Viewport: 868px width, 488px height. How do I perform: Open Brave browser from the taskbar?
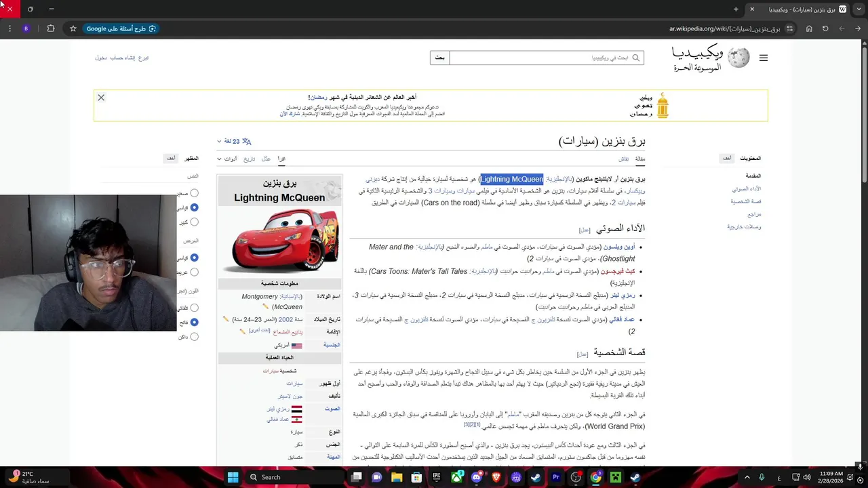496,477
